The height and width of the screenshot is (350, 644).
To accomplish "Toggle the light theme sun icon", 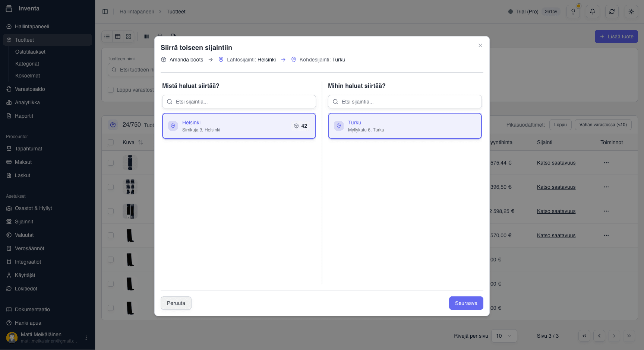I will click(631, 12).
